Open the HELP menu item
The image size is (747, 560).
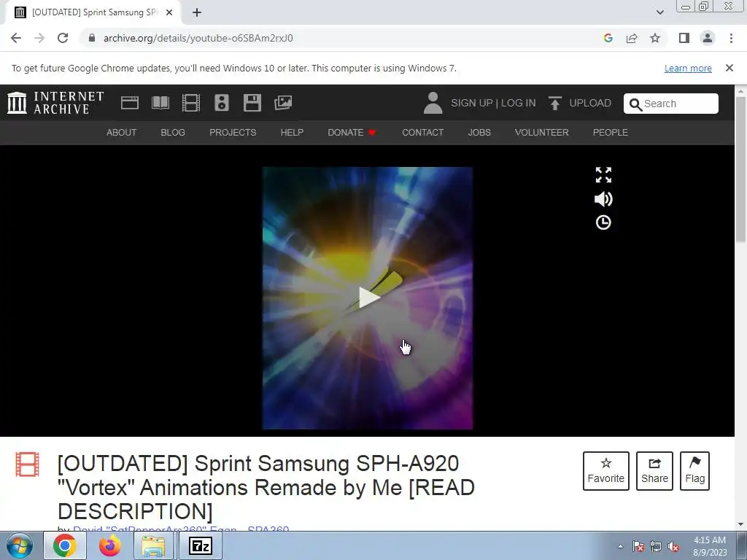pyautogui.click(x=292, y=133)
